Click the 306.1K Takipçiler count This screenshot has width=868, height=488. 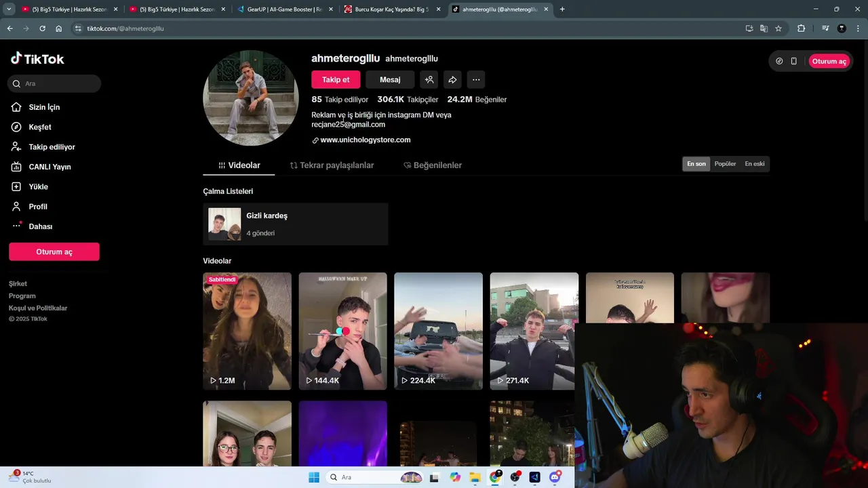point(408,99)
